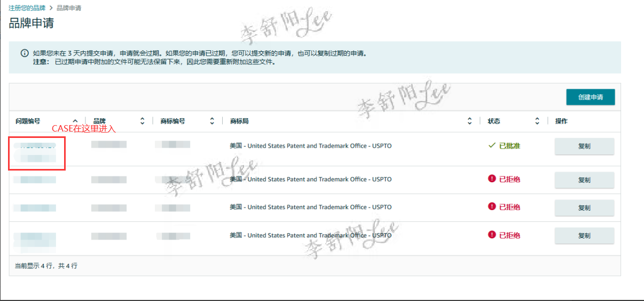Click the 操作 column header text
This screenshot has width=644, height=301.
tap(561, 121)
